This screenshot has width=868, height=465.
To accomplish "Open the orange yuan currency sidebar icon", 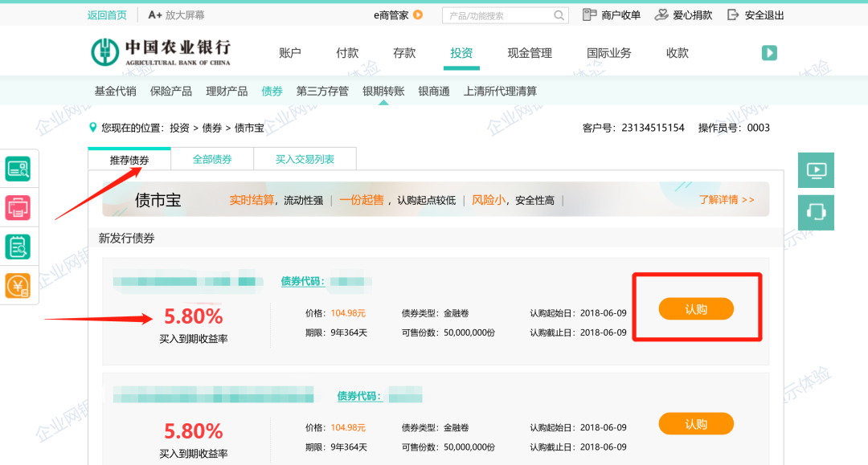I will tap(18, 285).
